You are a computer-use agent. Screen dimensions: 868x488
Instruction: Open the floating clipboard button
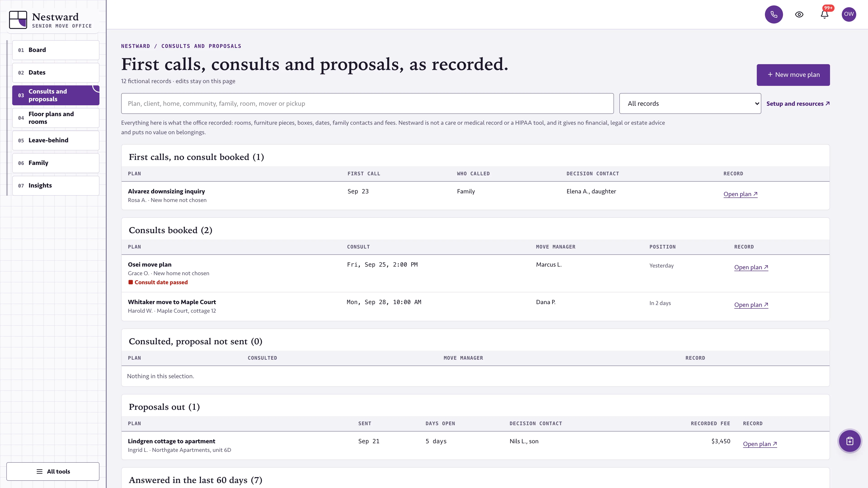pyautogui.click(x=850, y=441)
